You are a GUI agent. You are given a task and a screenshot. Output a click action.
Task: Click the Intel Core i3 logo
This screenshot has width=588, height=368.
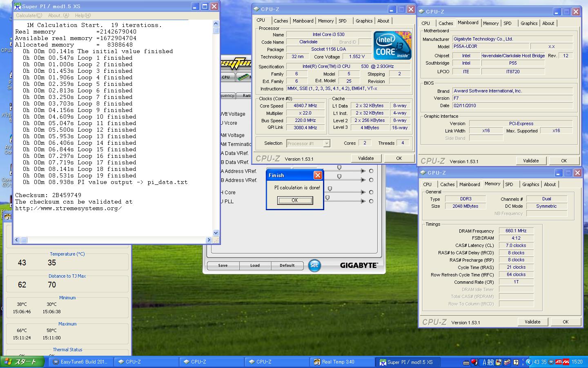[392, 45]
